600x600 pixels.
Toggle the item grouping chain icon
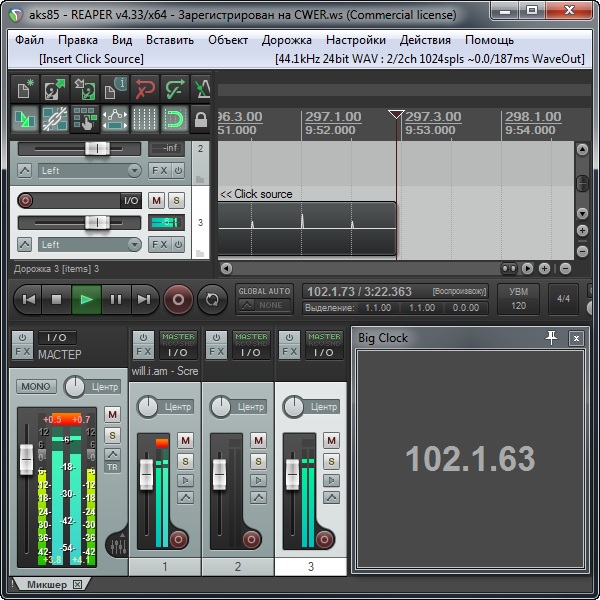pyautogui.click(x=55, y=121)
